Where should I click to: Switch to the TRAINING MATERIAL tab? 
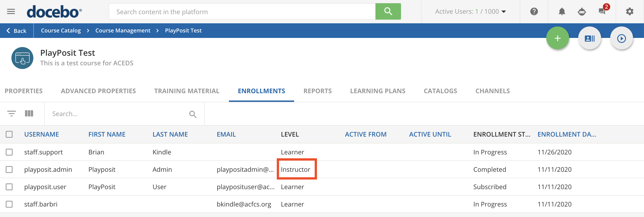(x=187, y=91)
